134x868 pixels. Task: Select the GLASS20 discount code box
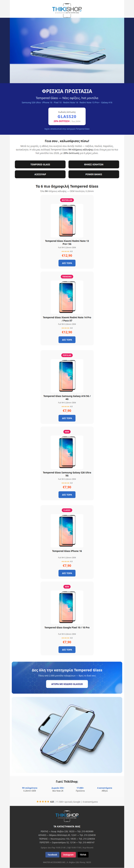(67, 116)
